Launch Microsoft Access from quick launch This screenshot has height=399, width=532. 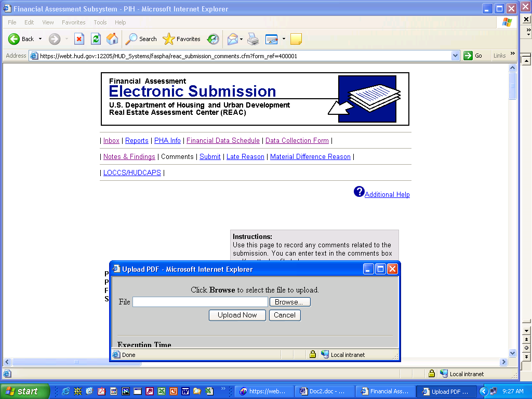click(x=149, y=391)
